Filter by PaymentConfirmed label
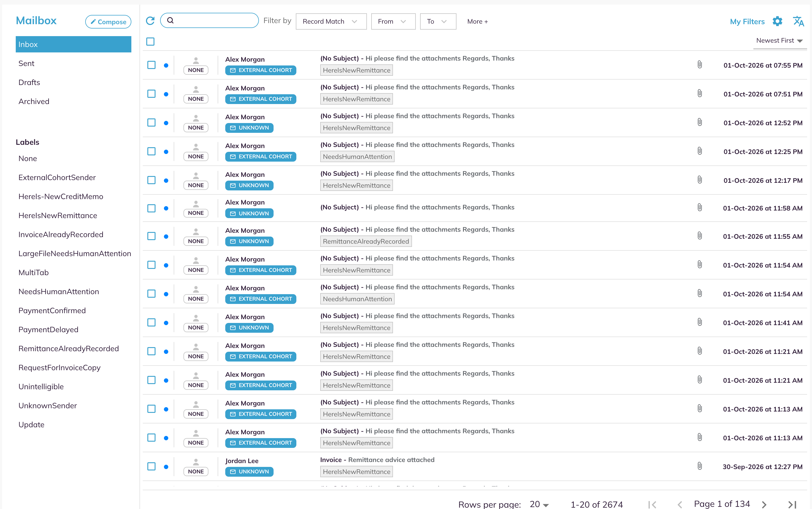812x509 pixels. 52,310
